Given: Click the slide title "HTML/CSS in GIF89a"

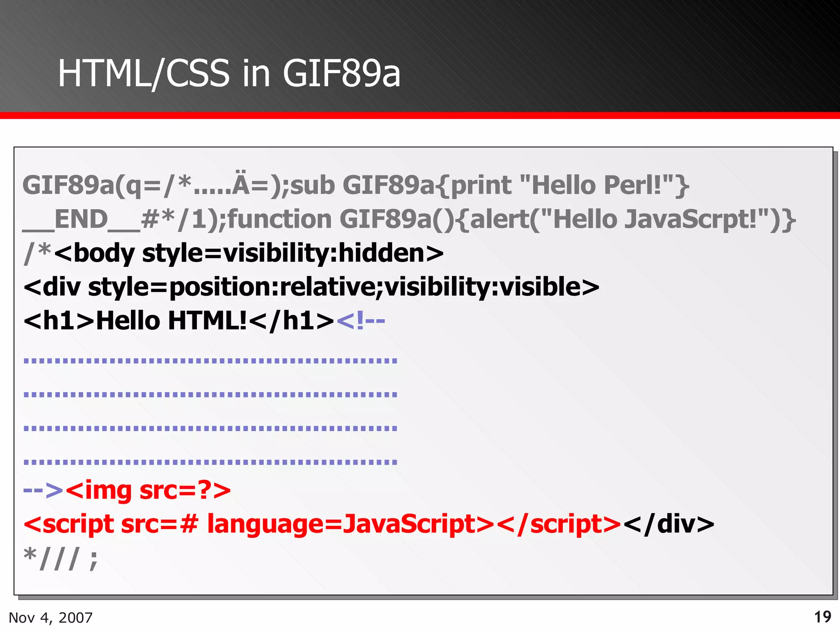Looking at the screenshot, I should (229, 73).
